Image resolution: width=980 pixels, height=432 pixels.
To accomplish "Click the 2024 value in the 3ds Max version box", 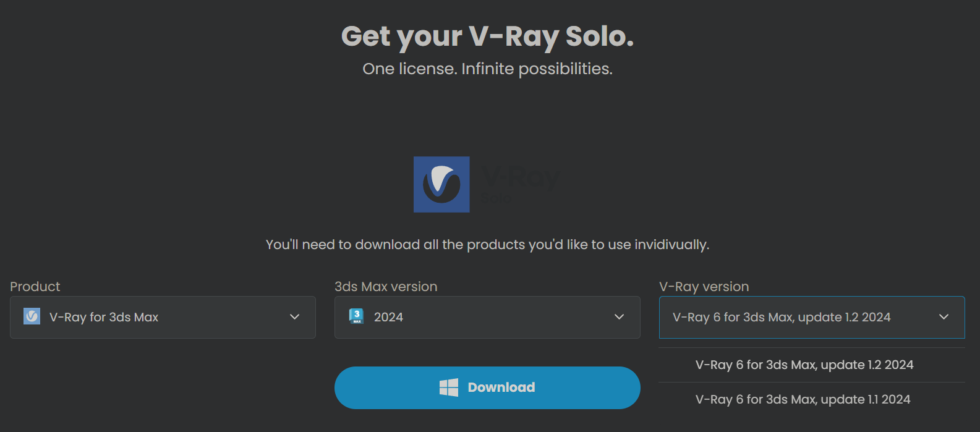I will [388, 317].
